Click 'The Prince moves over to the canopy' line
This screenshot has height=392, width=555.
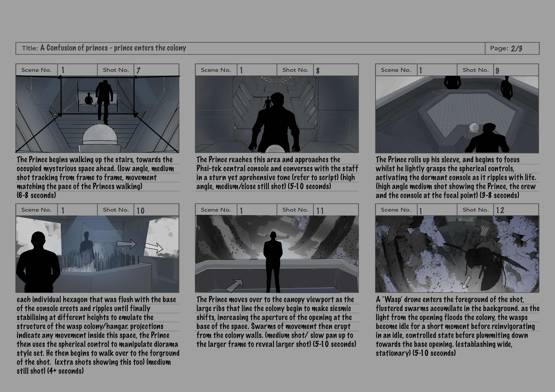tap(275, 299)
